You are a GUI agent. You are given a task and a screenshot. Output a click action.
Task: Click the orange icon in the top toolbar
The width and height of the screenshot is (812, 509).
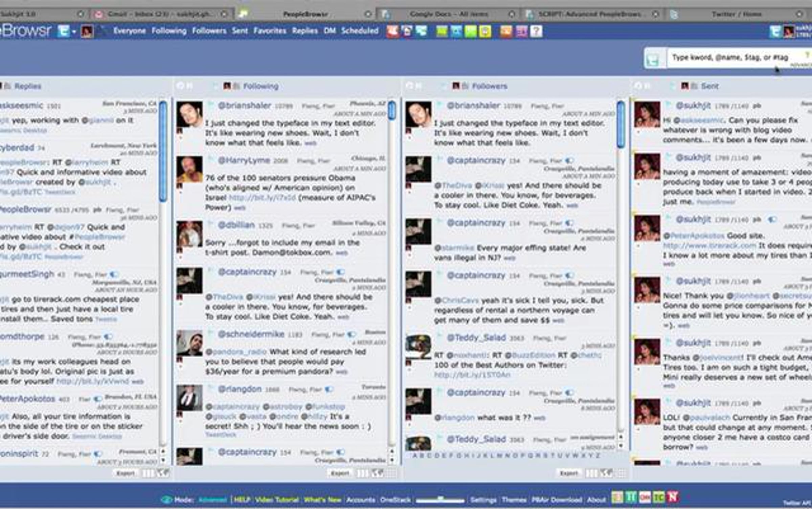[506, 31]
